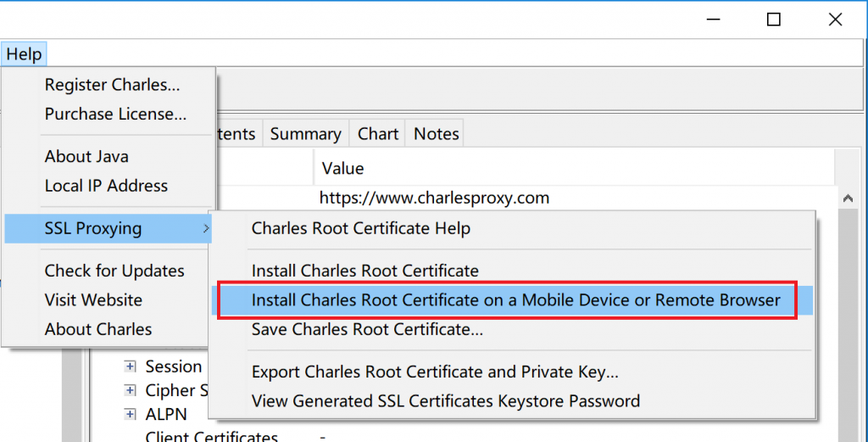This screenshot has height=442, width=868.
Task: Click the scrollbar up arrow
Action: tap(848, 198)
